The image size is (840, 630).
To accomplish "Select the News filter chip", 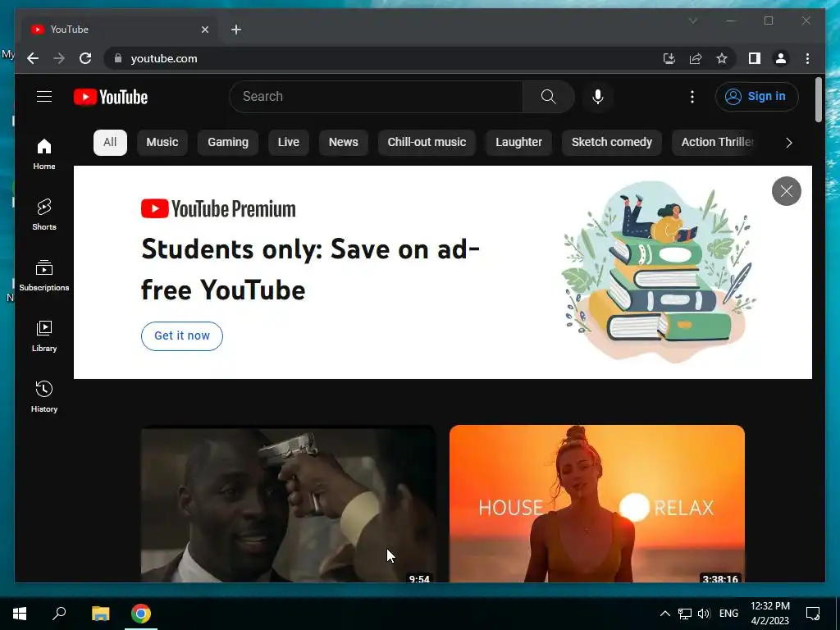I will pos(344,143).
